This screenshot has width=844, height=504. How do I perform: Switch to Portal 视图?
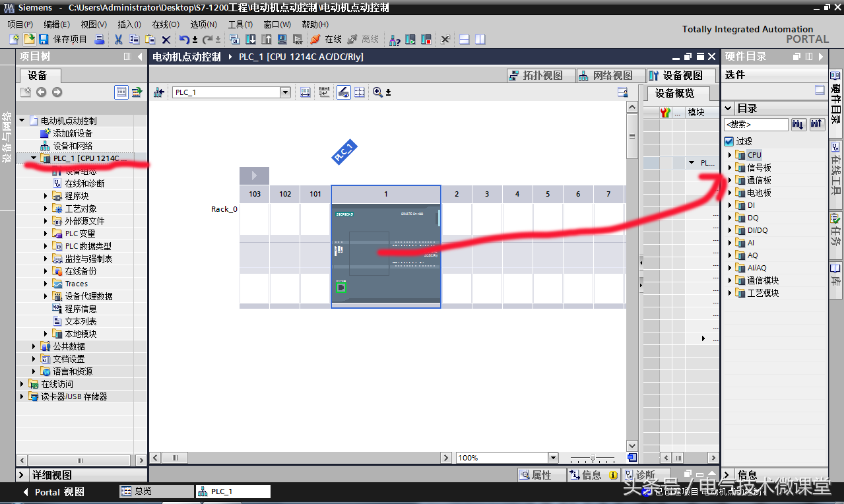point(53,491)
